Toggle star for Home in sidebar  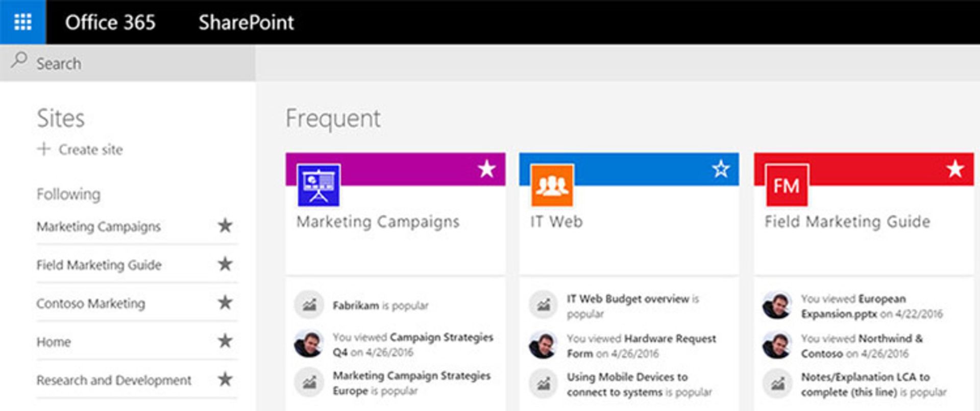point(225,341)
